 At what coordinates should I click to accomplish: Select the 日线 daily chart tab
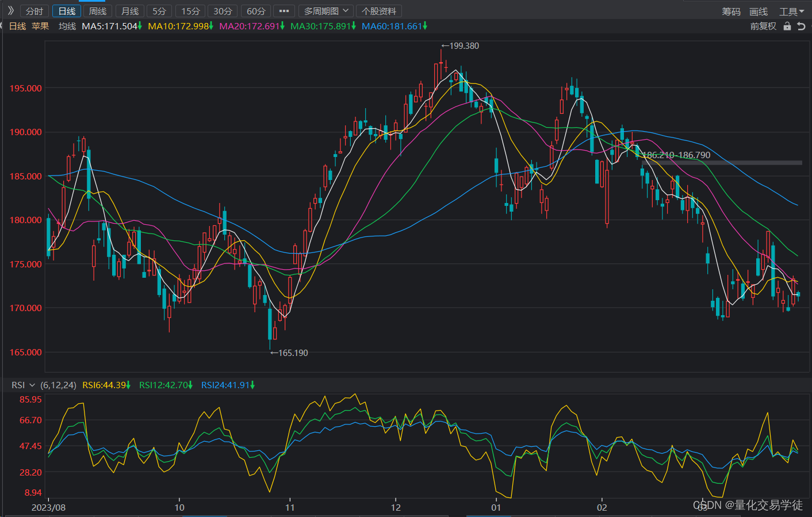pyautogui.click(x=67, y=11)
